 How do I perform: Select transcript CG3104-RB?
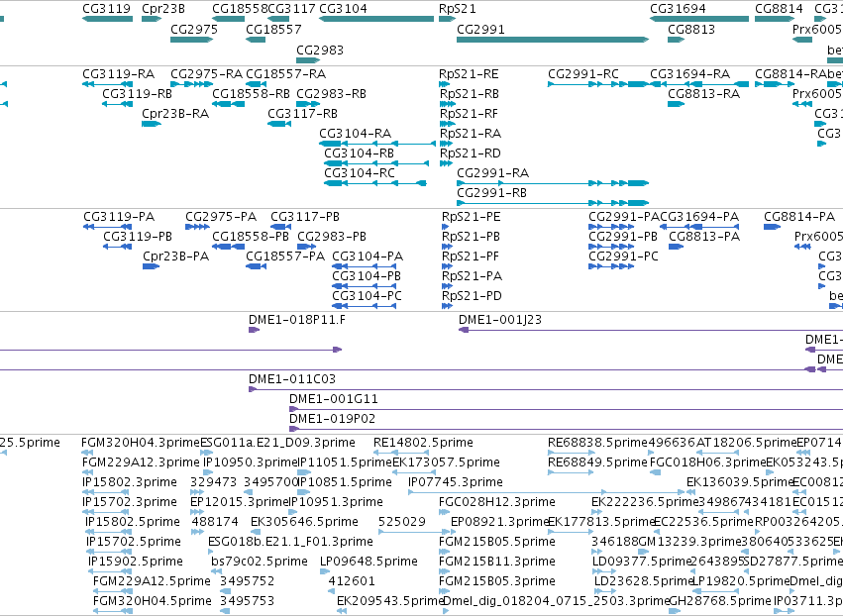point(376,163)
